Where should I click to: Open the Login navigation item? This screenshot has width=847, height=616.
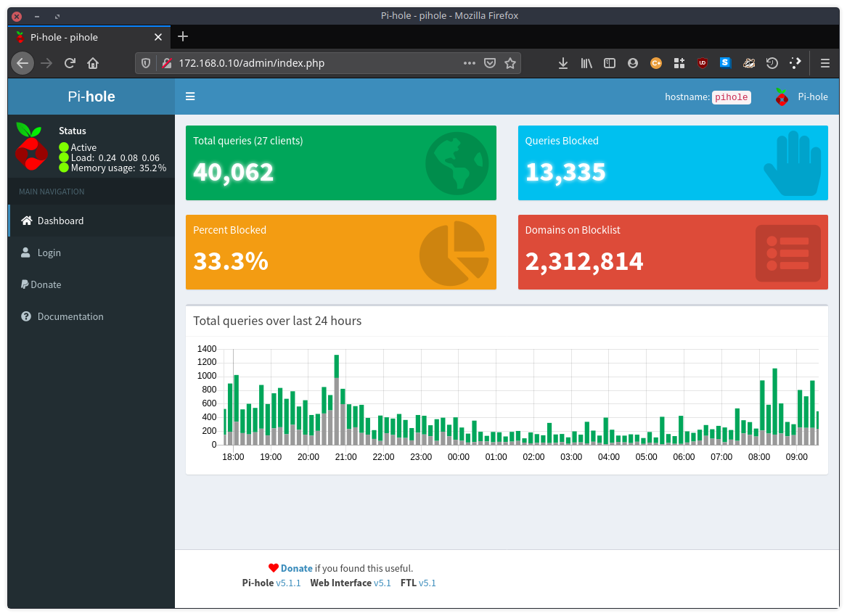tap(91, 252)
